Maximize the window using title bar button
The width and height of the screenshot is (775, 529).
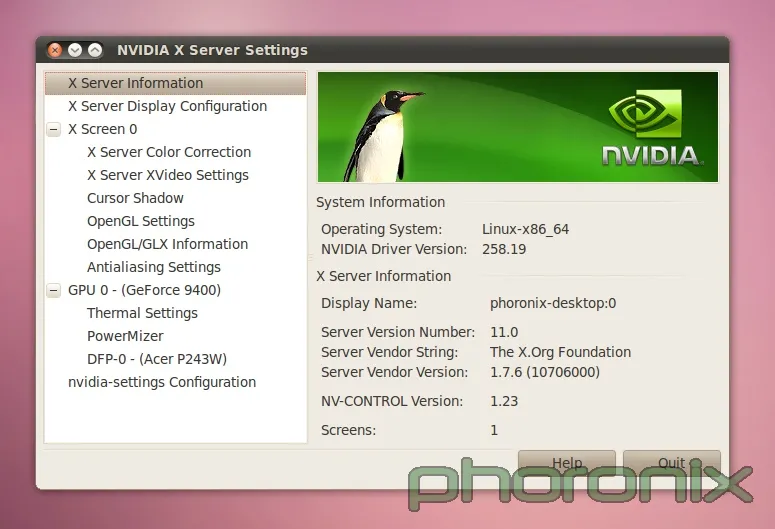[x=95, y=50]
